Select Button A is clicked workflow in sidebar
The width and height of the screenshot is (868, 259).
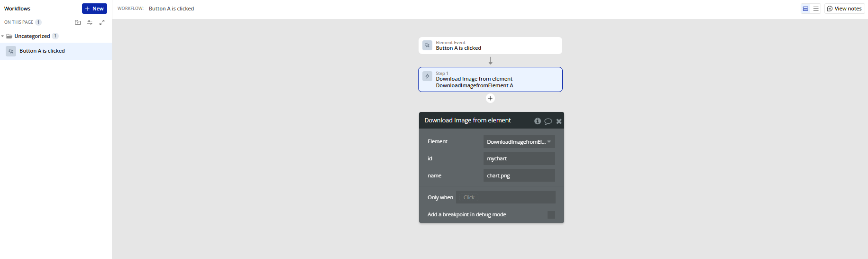click(x=42, y=51)
